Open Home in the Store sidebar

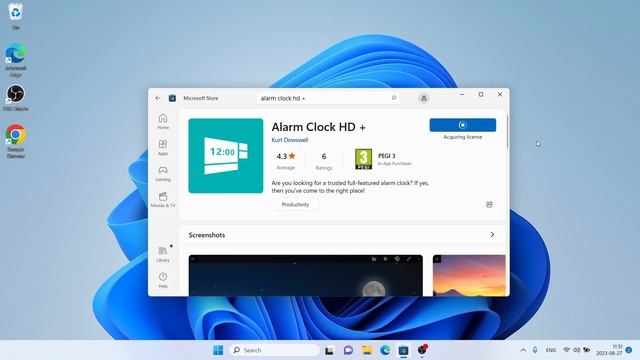[x=163, y=121]
